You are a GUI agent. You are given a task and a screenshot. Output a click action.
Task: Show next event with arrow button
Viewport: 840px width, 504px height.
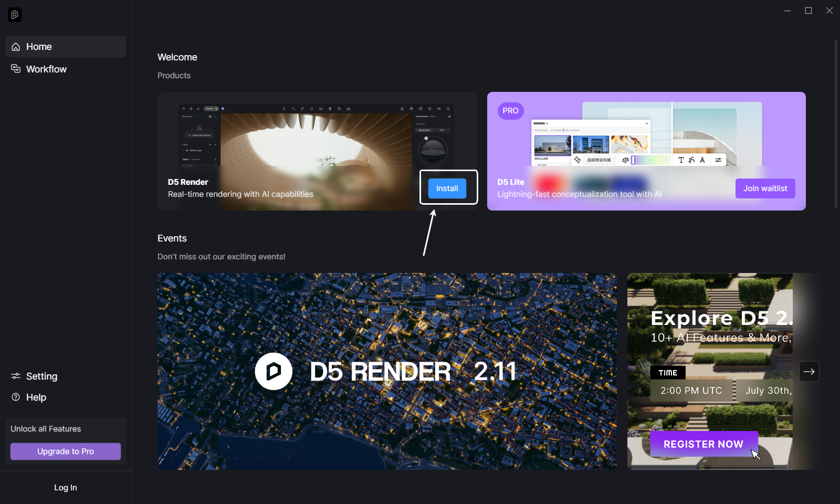(809, 372)
